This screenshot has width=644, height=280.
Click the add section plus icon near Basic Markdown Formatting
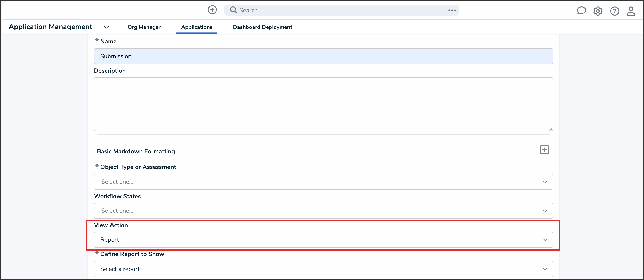click(544, 150)
